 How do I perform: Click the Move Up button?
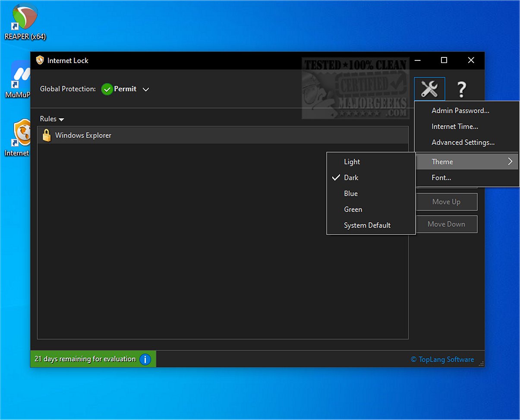pyautogui.click(x=447, y=202)
